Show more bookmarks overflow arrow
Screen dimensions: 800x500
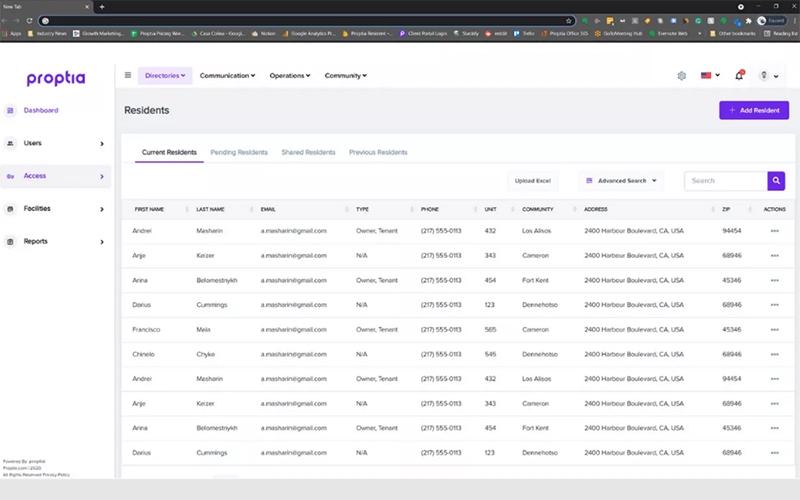699,33
